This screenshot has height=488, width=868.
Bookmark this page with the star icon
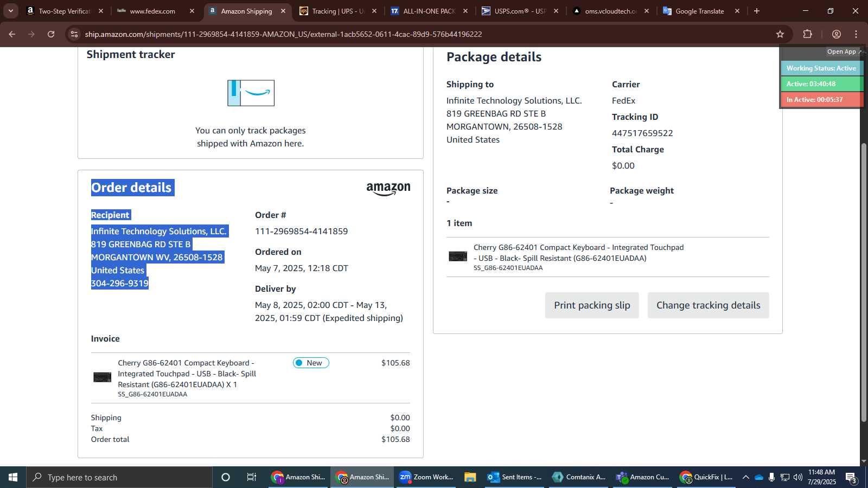click(x=780, y=34)
